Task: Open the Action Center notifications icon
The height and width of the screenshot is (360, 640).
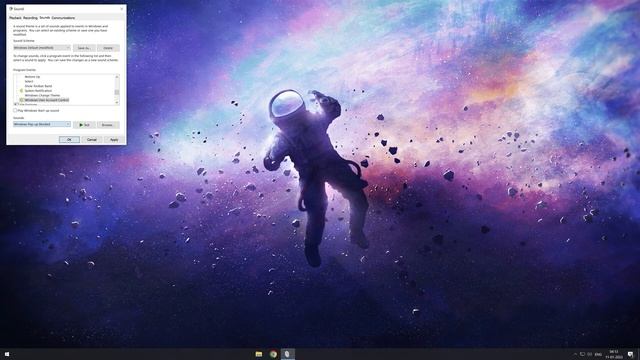Action: [631, 354]
